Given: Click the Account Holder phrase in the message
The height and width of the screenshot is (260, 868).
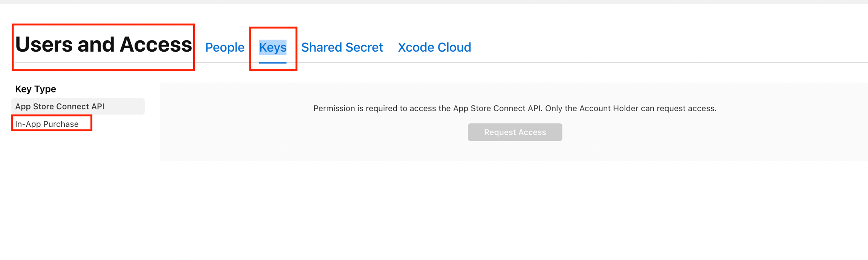Looking at the screenshot, I should [608, 109].
